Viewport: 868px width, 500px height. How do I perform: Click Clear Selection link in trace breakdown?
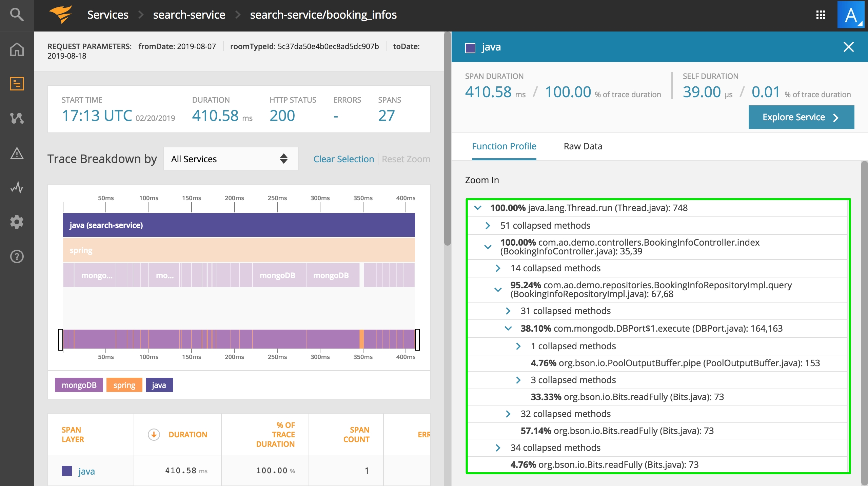[x=344, y=158]
